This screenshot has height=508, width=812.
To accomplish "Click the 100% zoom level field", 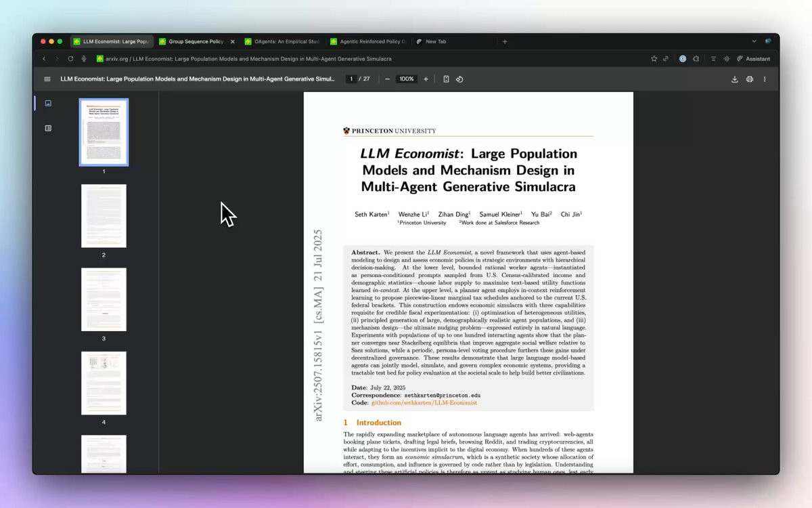I will point(406,79).
